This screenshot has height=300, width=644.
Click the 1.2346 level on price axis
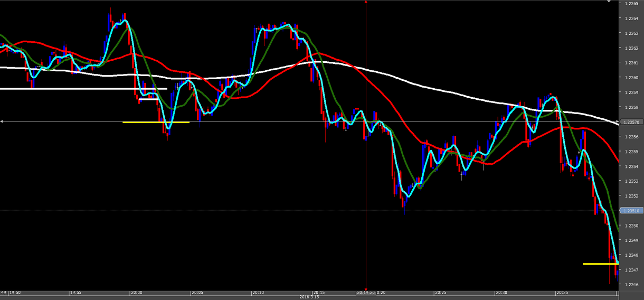631,285
